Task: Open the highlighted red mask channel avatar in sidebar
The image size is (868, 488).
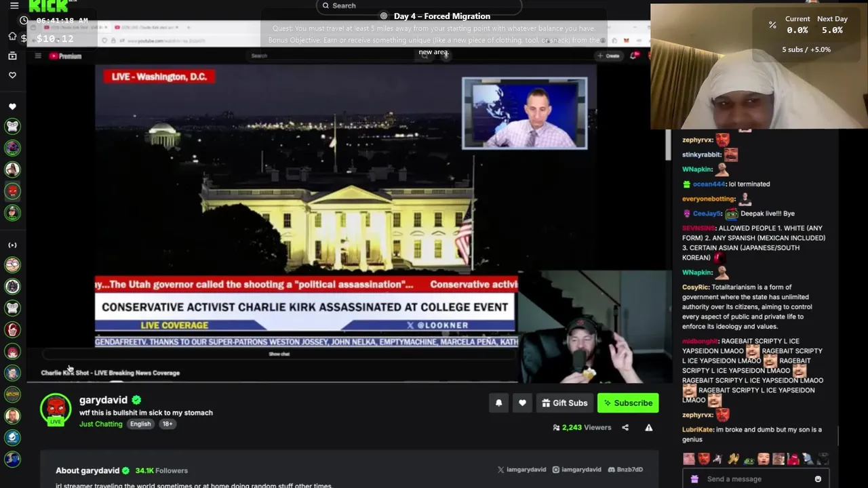Action: point(12,191)
